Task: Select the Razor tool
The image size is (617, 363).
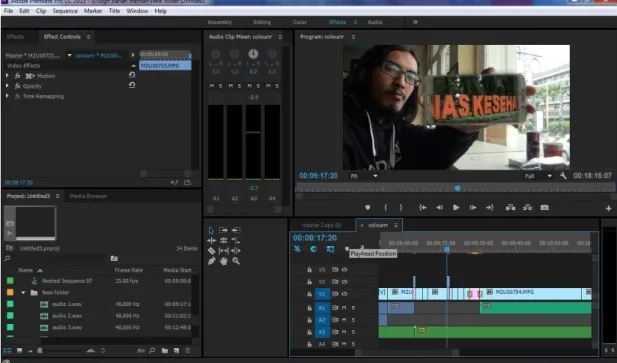Action: pyautogui.click(x=211, y=251)
